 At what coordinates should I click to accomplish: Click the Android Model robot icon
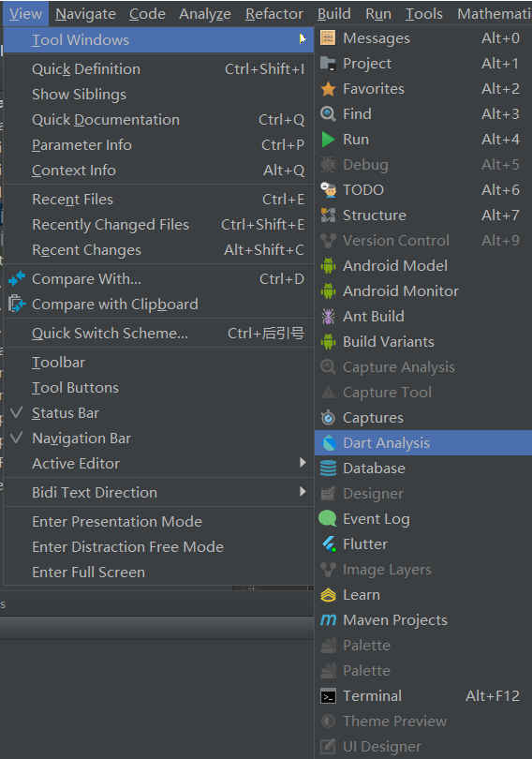[x=328, y=266]
